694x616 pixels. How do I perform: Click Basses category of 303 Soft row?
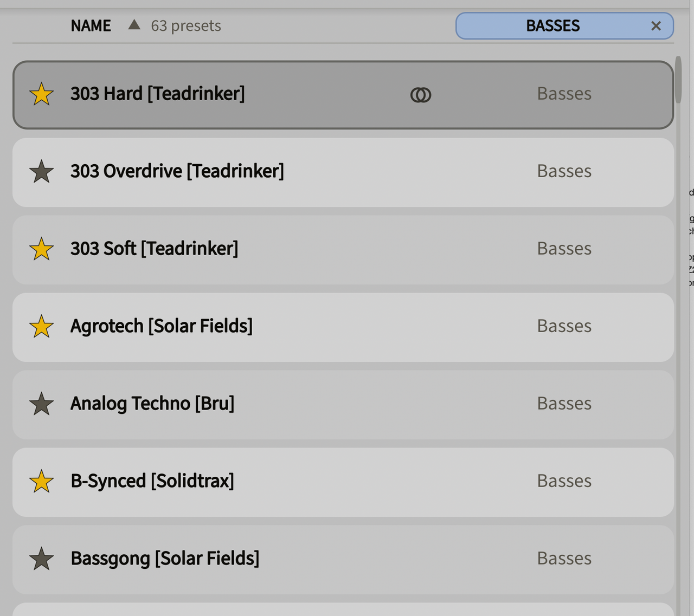pyautogui.click(x=564, y=249)
